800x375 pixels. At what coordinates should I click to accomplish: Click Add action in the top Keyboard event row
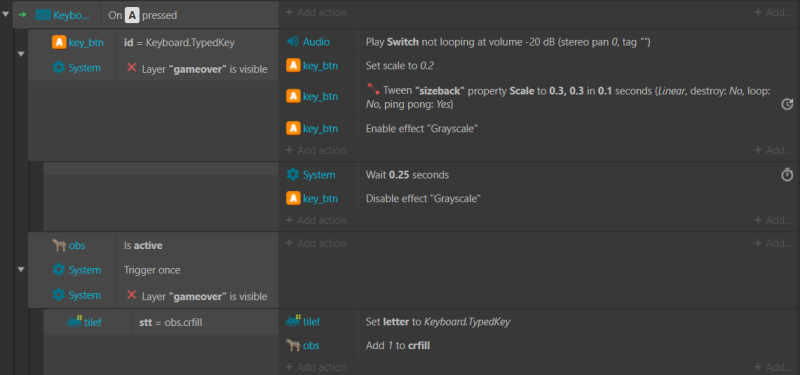coord(316,12)
